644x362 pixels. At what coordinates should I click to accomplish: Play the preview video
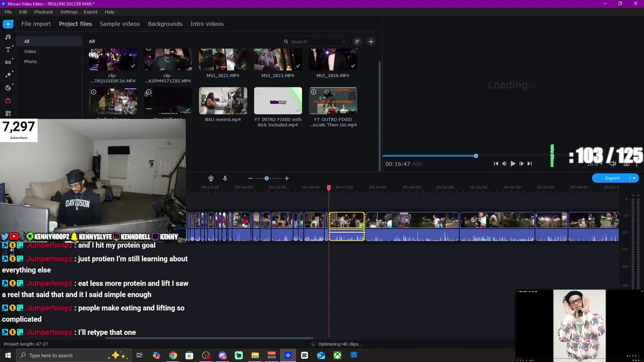513,163
